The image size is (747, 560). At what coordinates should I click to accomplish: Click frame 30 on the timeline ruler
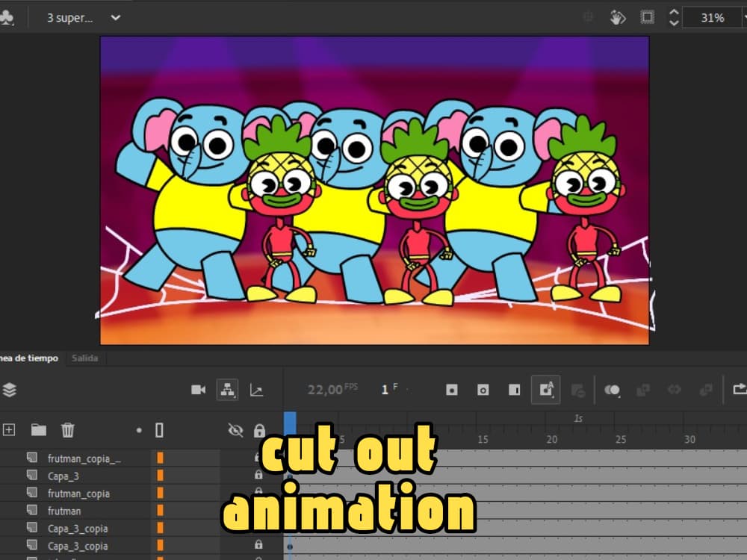tap(689, 439)
